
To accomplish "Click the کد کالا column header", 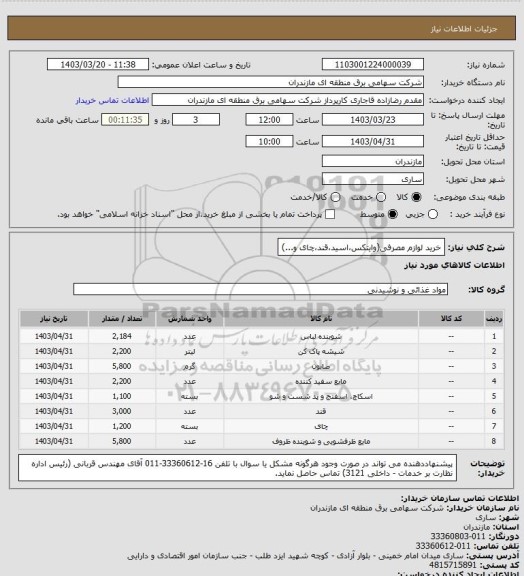I will pos(451,319).
